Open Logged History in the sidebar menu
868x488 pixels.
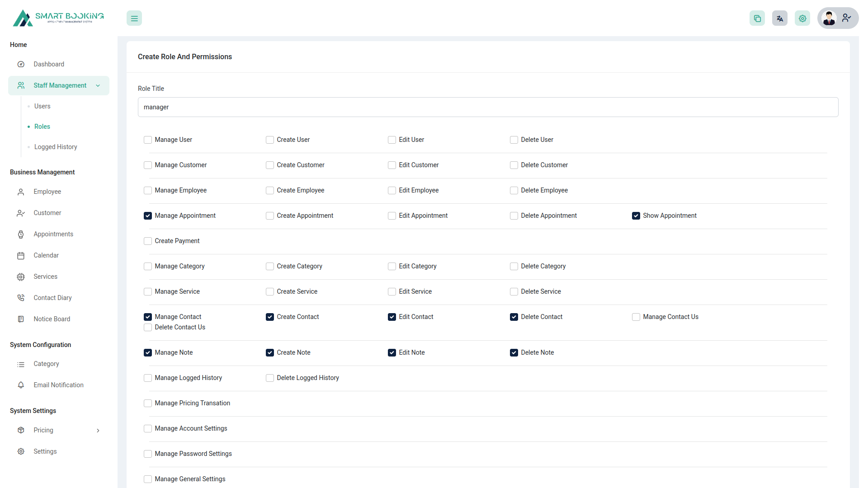55,147
